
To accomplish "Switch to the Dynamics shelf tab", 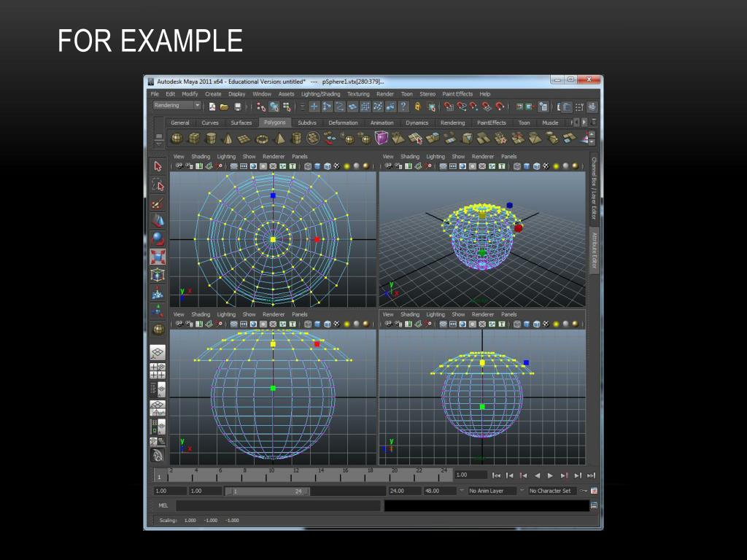I will tap(417, 122).
